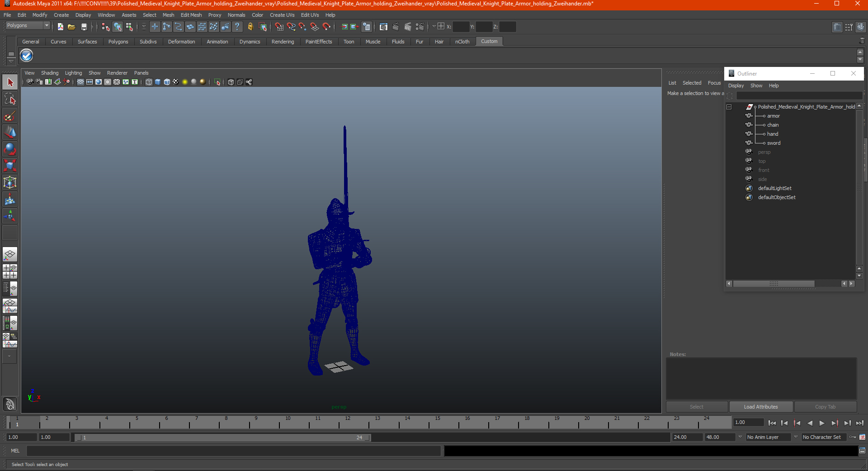Open the Selected menu in Attribute Editor

(x=692, y=83)
